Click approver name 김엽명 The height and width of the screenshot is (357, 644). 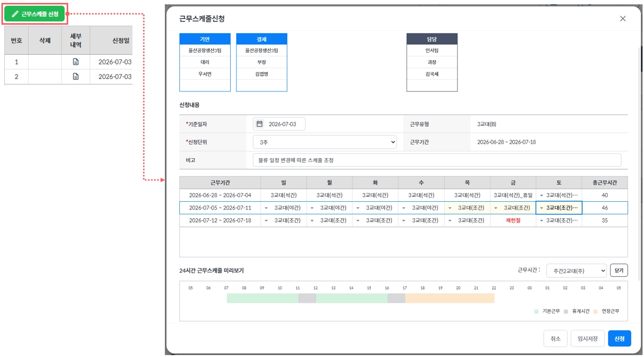coord(262,74)
